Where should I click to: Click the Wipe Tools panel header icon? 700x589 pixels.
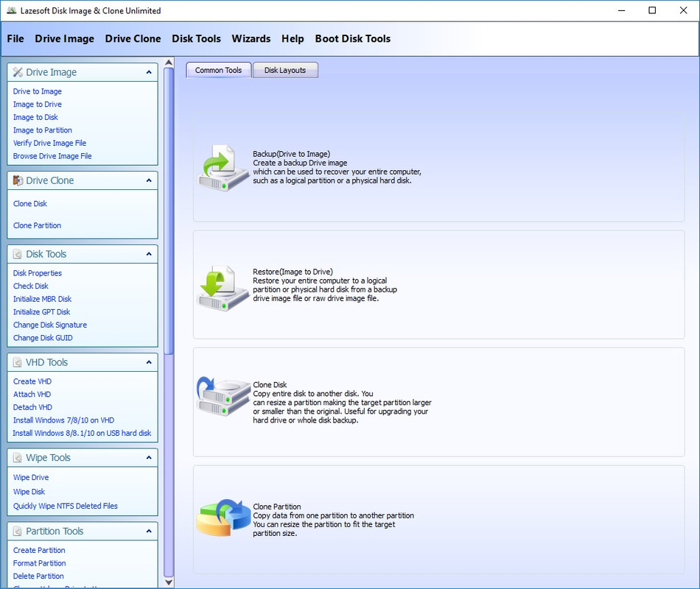click(x=18, y=457)
